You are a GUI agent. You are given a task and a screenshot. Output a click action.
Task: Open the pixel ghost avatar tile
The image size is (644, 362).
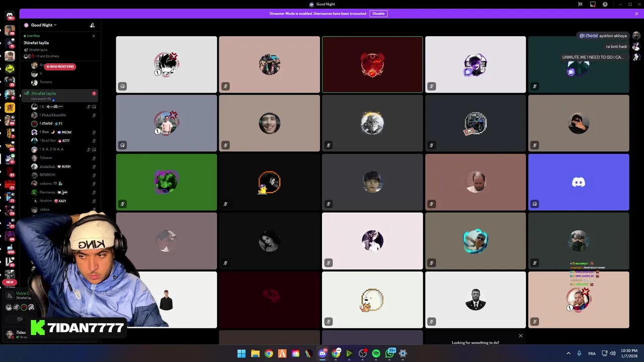coord(372,300)
